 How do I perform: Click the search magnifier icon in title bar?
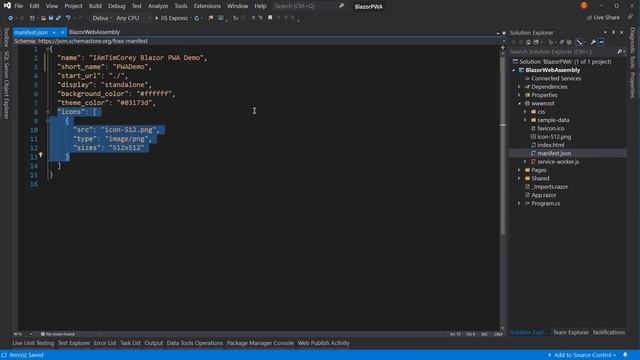coord(341,6)
